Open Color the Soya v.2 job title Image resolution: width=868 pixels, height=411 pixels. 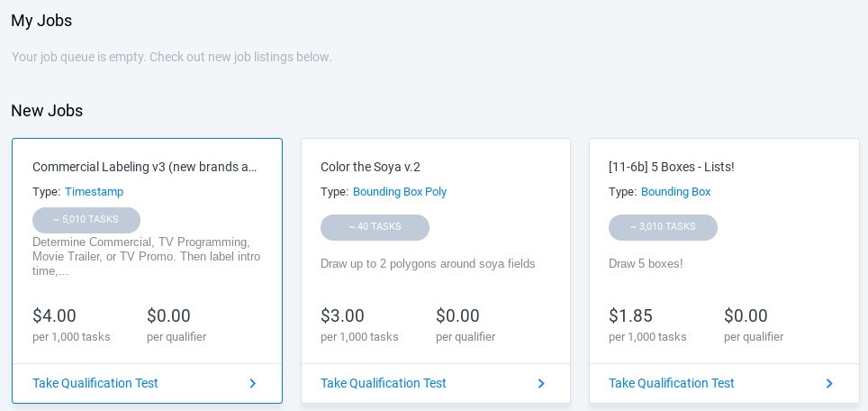point(370,167)
